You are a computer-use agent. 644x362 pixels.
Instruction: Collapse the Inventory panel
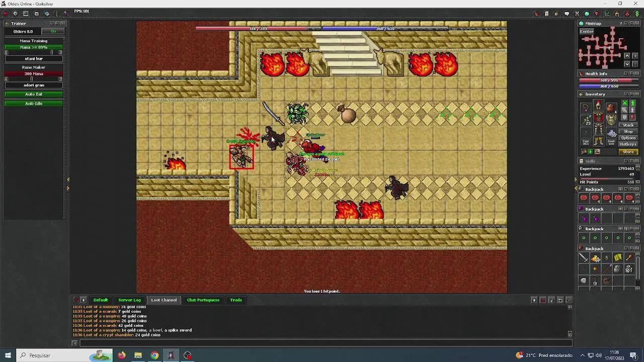click(632, 94)
